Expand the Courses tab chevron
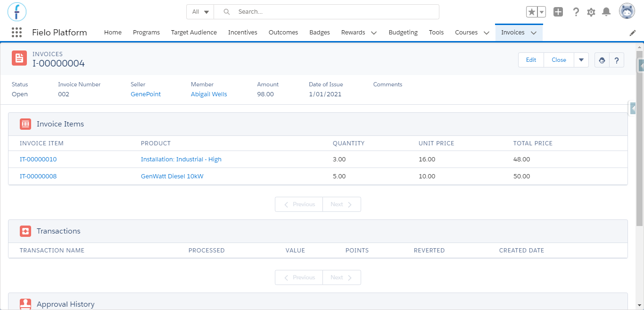This screenshot has height=310, width=644. [x=487, y=33]
